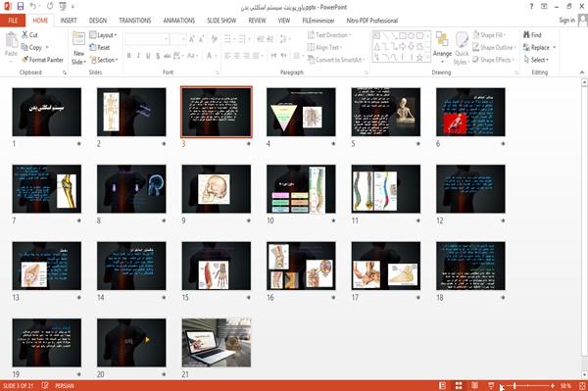This screenshot has width=588, height=391.
Task: Toggle Bold formatting
Action: tap(128, 56)
